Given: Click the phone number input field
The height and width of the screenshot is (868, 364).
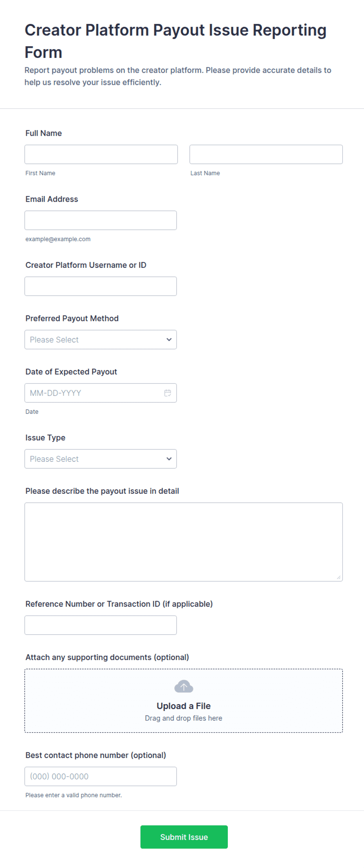Looking at the screenshot, I should [101, 776].
